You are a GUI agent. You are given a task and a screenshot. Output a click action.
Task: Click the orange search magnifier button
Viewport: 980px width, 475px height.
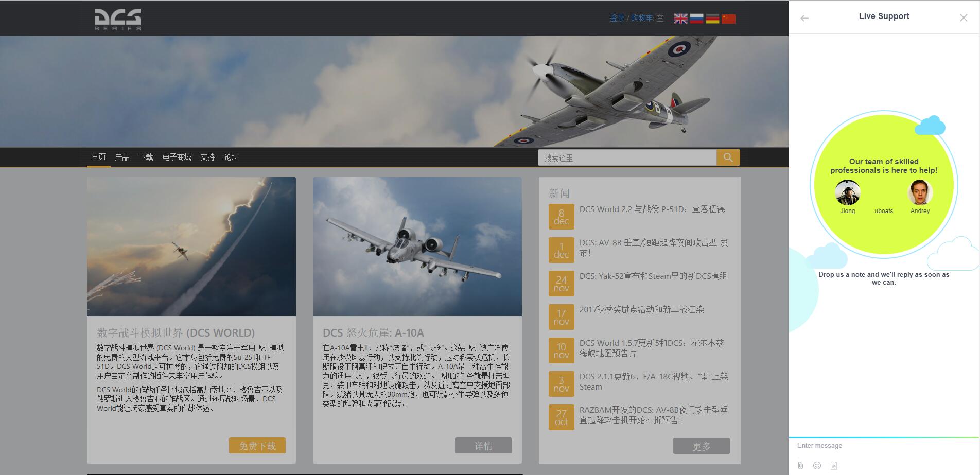coord(728,157)
